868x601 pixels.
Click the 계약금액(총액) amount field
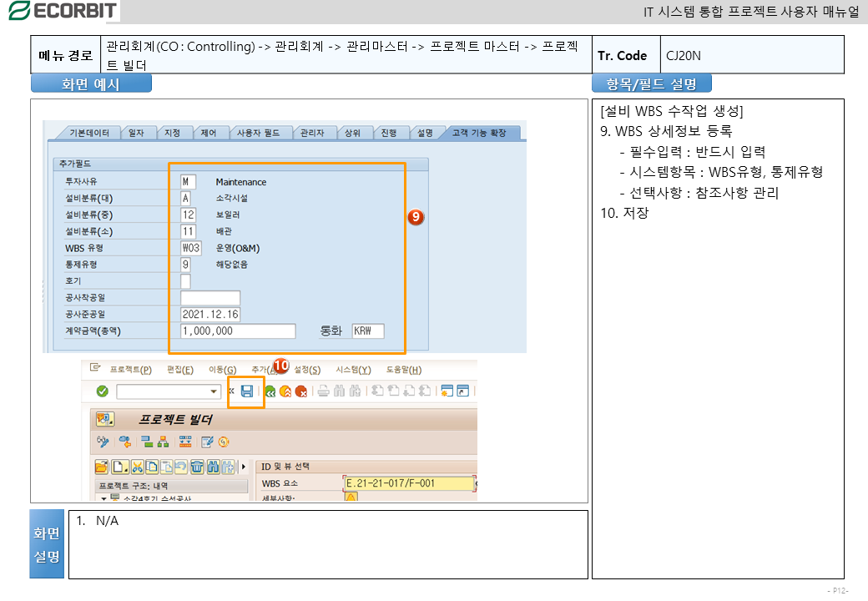pyautogui.click(x=238, y=331)
